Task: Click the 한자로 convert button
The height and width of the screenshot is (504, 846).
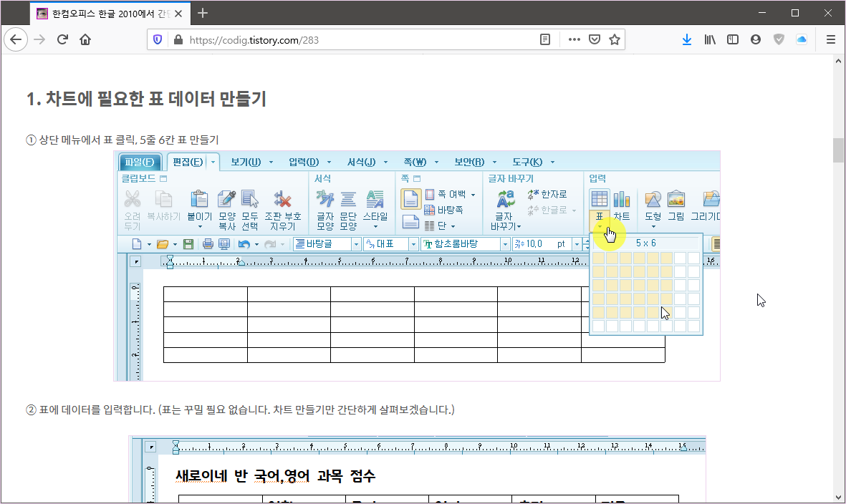Action: 547,194
